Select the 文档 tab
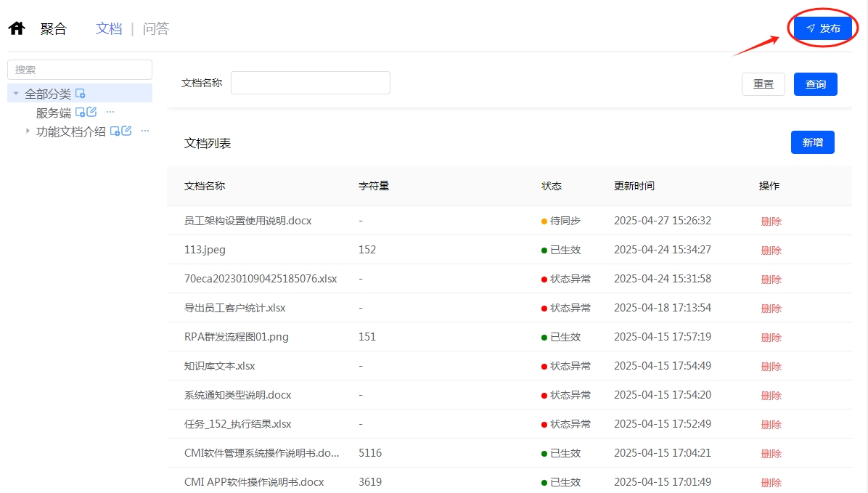The width and height of the screenshot is (868, 493). [109, 28]
